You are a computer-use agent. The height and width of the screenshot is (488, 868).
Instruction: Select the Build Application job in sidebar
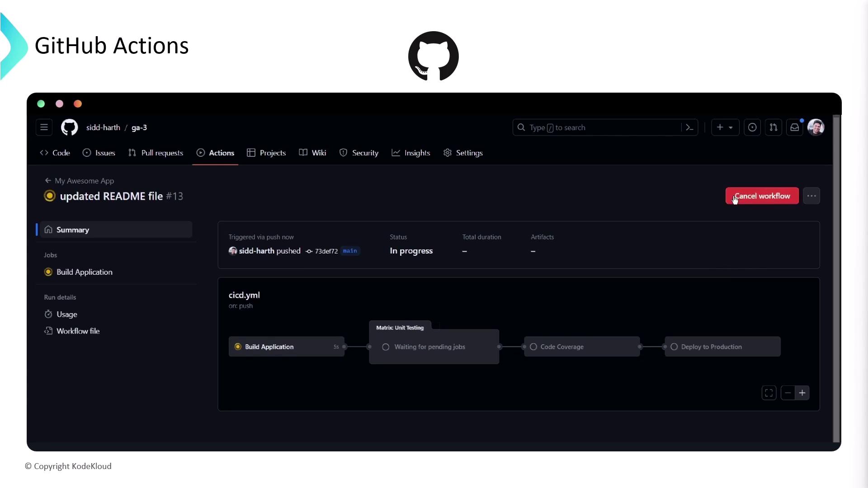[x=85, y=272]
